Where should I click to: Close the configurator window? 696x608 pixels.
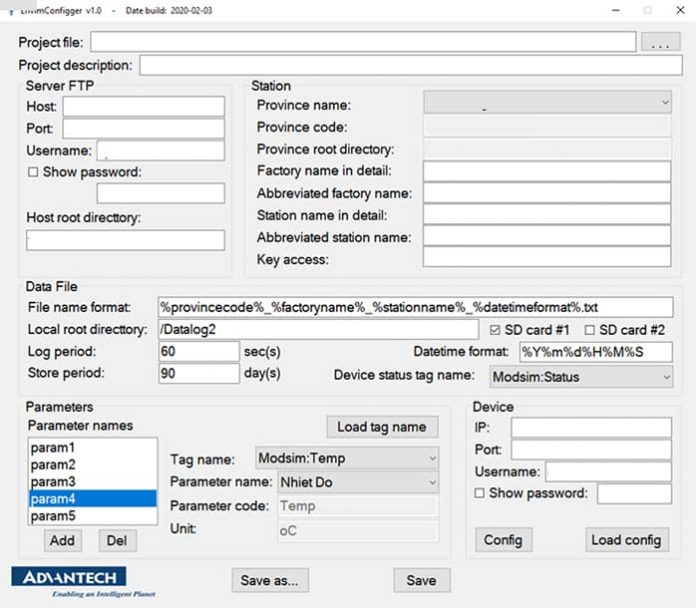click(680, 10)
